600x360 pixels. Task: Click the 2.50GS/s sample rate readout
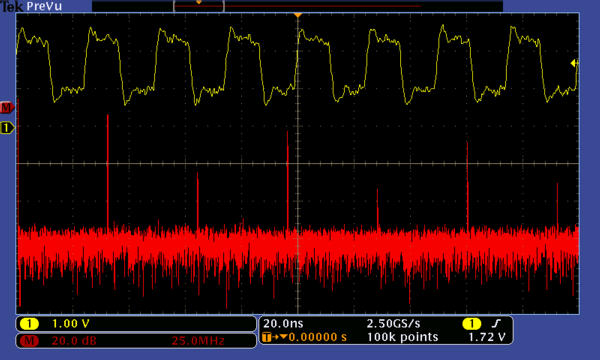[x=393, y=324]
